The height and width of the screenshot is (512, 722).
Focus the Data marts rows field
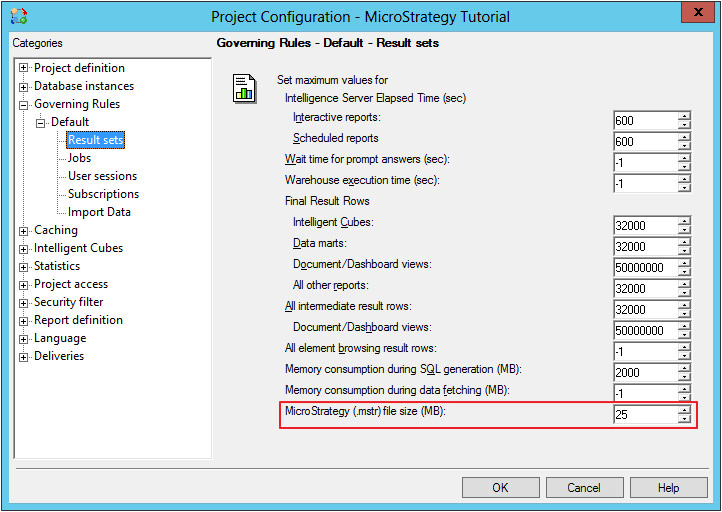pos(646,247)
